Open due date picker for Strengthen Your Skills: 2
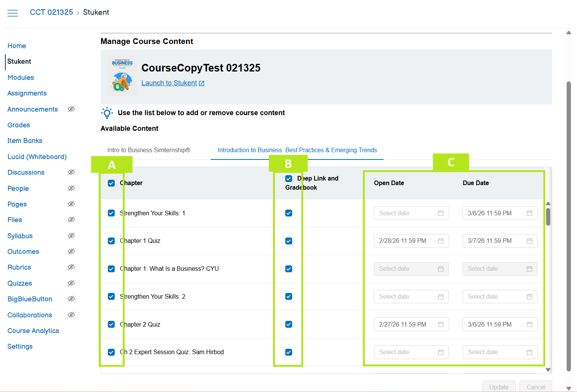The image size is (577, 392). 499,297
